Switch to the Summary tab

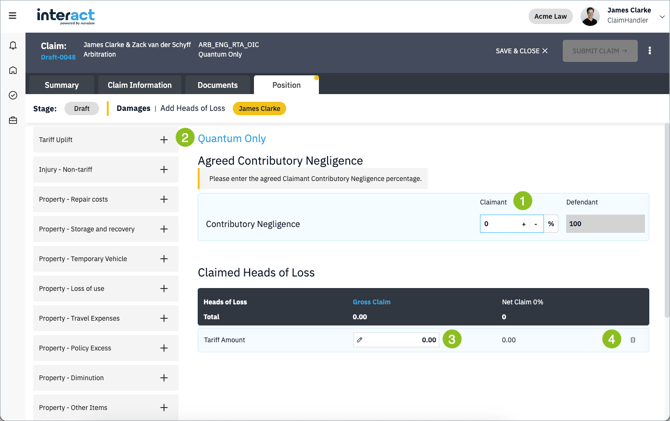(x=62, y=85)
